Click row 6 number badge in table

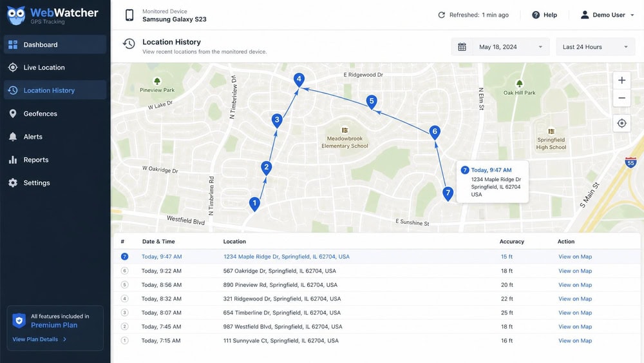(124, 271)
